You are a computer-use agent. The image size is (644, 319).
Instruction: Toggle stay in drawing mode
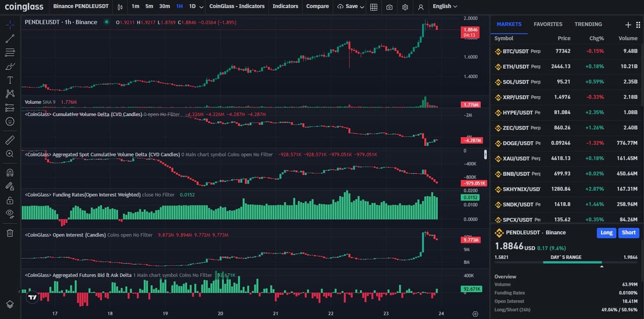point(10,187)
